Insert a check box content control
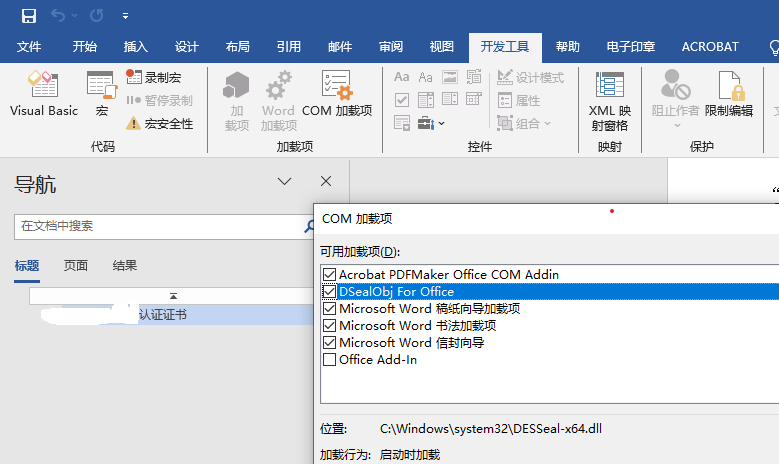779x464 pixels. point(401,100)
